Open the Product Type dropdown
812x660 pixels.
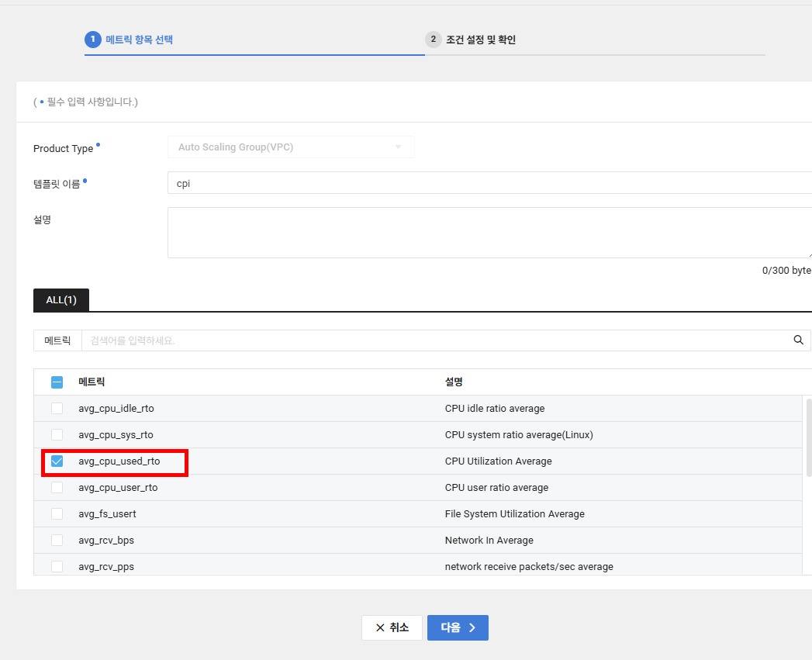tap(291, 147)
